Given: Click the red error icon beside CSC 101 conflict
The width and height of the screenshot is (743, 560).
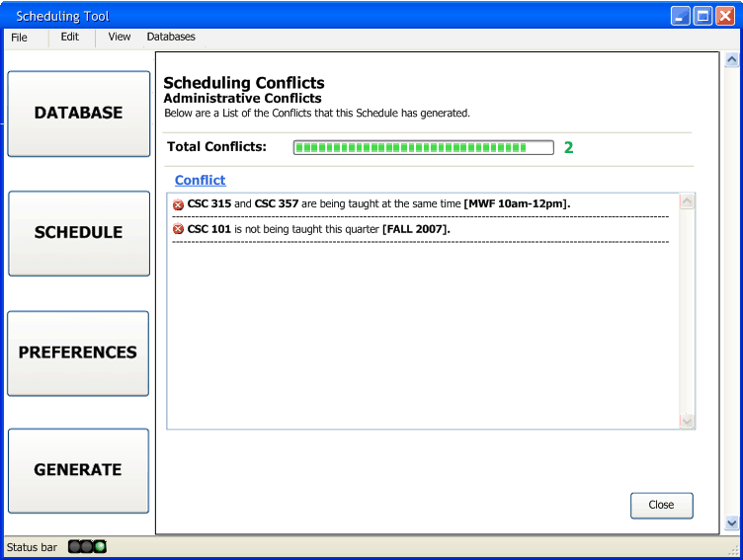Looking at the screenshot, I should [178, 229].
